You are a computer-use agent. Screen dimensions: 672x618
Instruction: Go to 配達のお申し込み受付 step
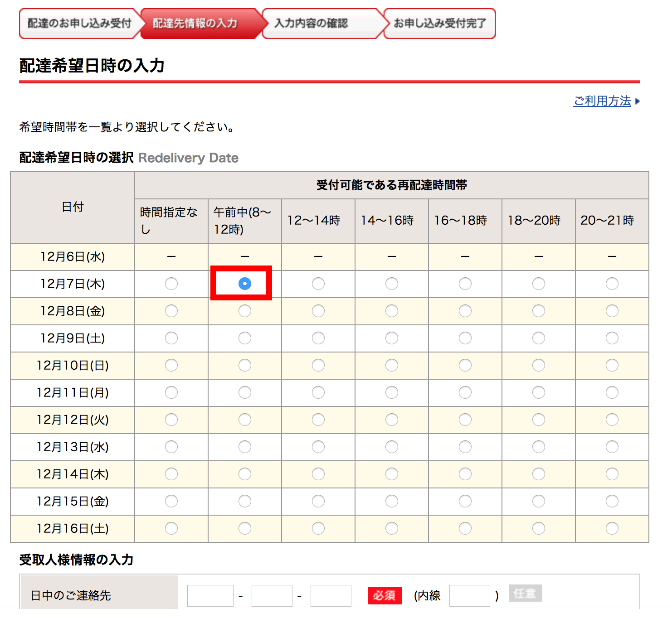pyautogui.click(x=79, y=23)
